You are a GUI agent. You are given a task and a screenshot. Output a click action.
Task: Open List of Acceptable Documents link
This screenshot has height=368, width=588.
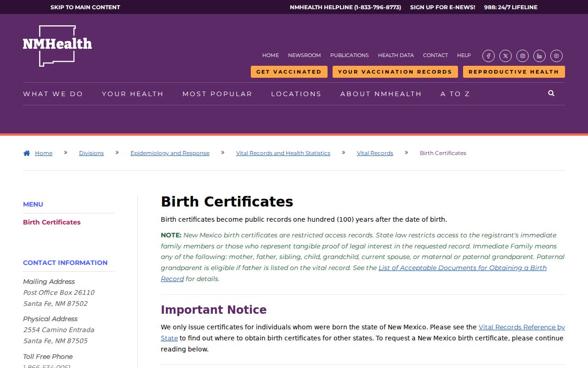(x=463, y=268)
